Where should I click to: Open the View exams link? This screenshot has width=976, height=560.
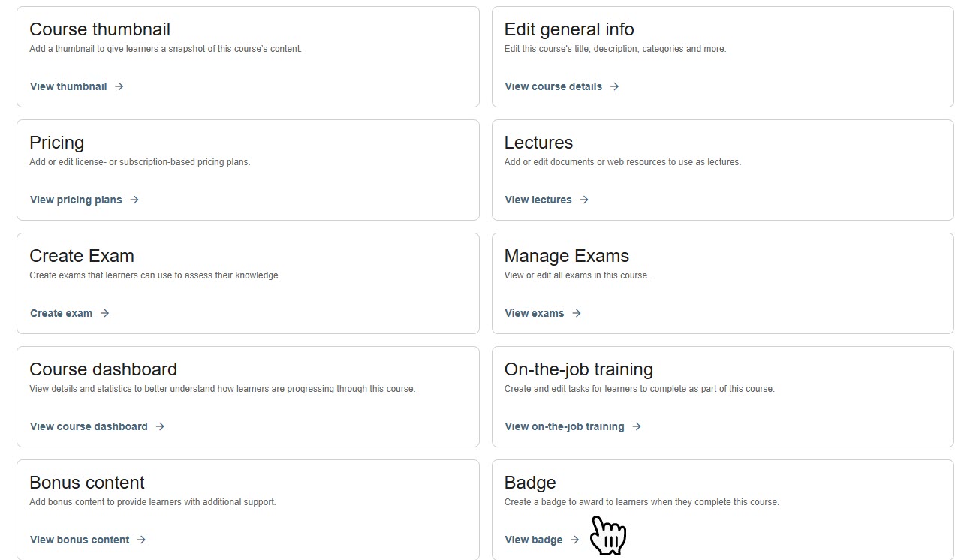point(535,313)
